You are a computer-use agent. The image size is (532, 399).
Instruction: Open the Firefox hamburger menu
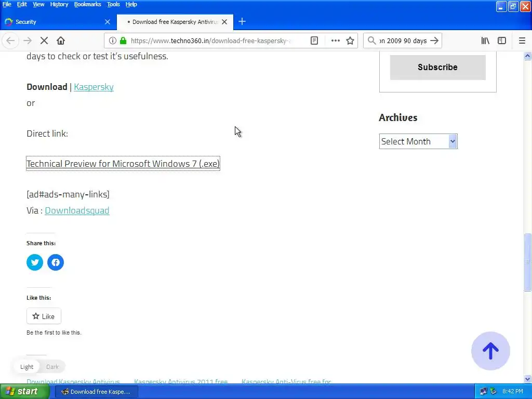point(522,41)
